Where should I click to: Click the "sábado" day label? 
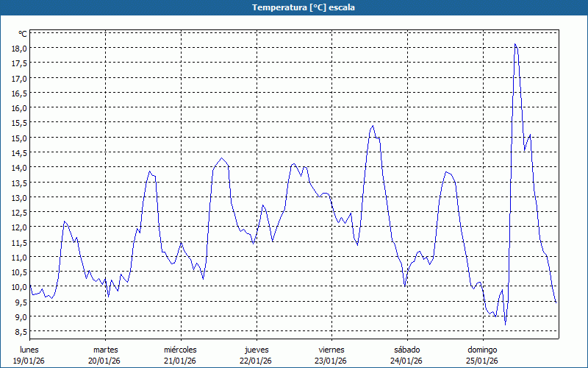pos(406,350)
